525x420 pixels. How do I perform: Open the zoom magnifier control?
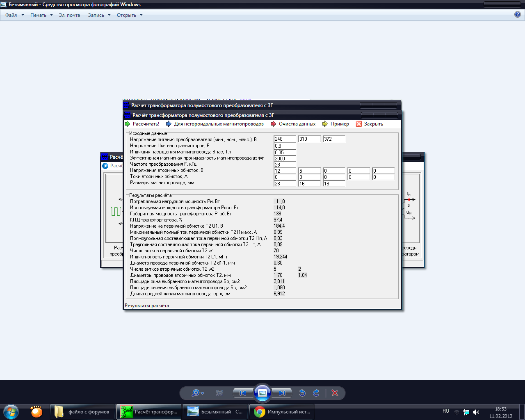pos(197,393)
